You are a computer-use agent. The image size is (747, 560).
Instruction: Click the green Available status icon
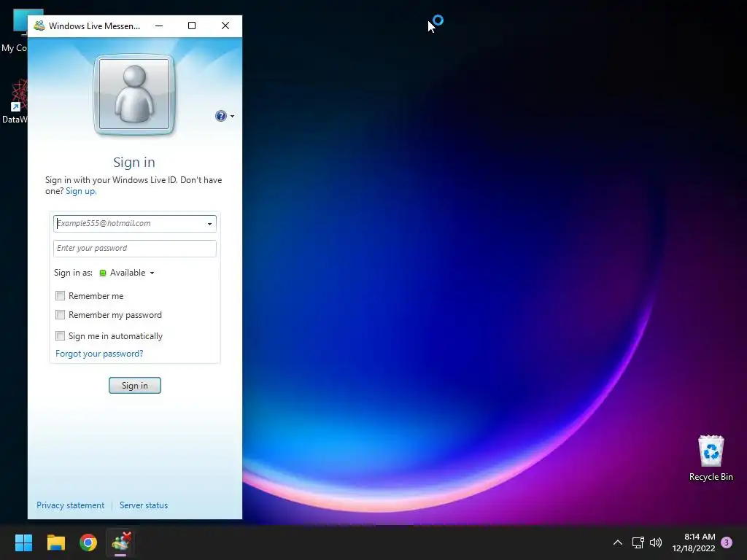click(102, 273)
